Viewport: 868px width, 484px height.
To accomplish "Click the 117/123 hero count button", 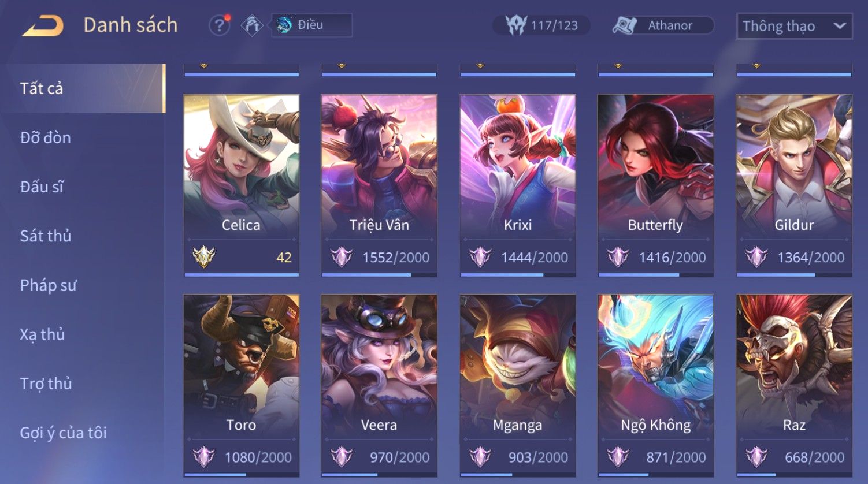I will tap(541, 25).
